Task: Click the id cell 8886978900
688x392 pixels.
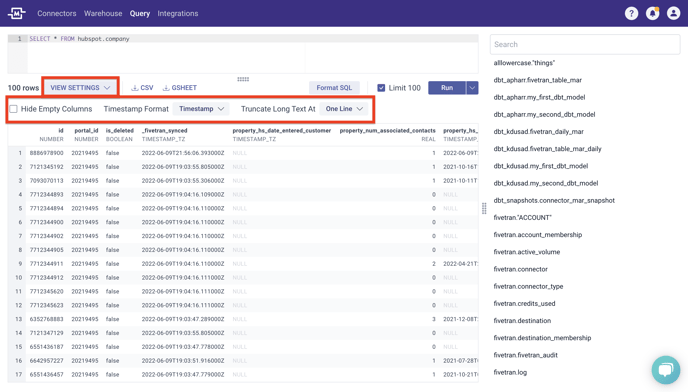Action: 47,153
